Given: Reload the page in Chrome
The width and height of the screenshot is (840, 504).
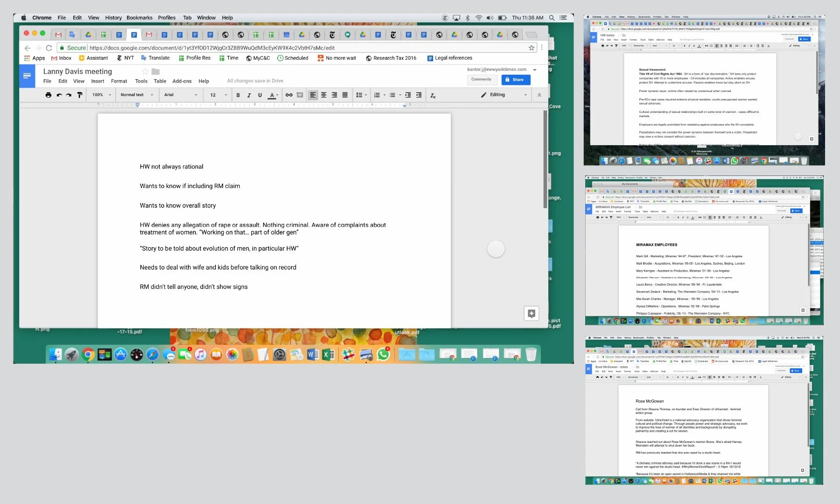Looking at the screenshot, I should coord(49,48).
